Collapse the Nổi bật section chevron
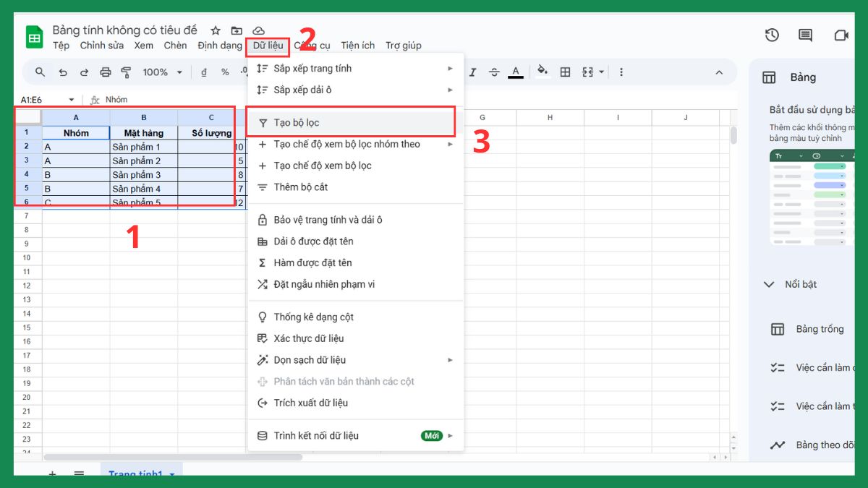Viewport: 868px width, 488px height. click(769, 285)
